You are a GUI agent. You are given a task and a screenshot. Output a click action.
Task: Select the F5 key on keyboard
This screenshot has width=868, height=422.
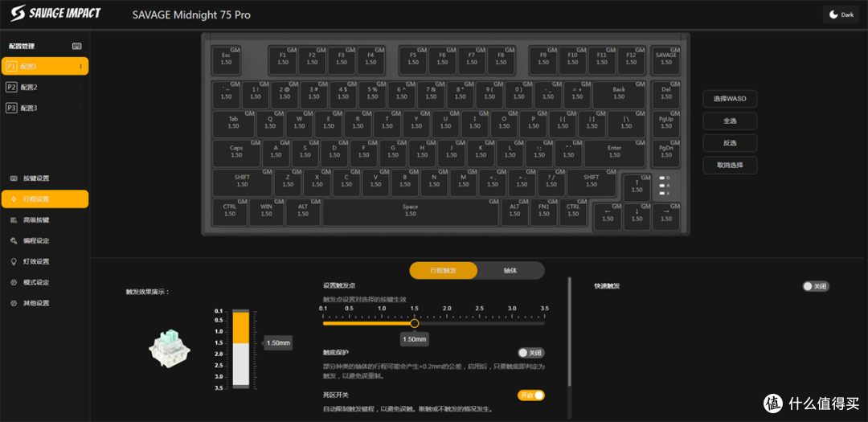[413, 59]
